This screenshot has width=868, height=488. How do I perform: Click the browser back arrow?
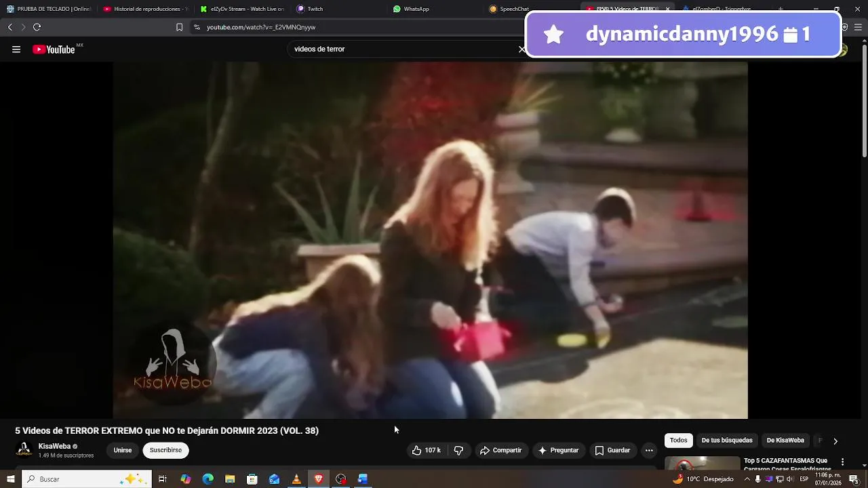[9, 27]
